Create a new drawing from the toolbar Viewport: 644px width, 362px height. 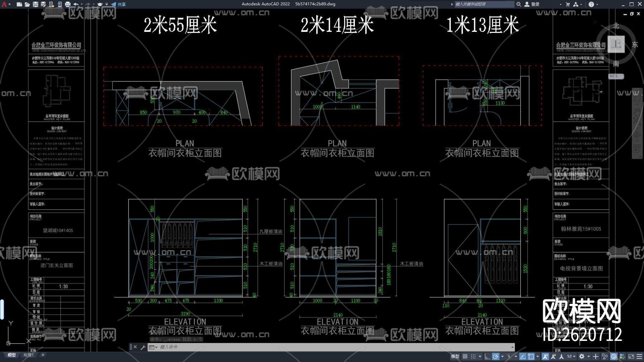click(x=19, y=4)
